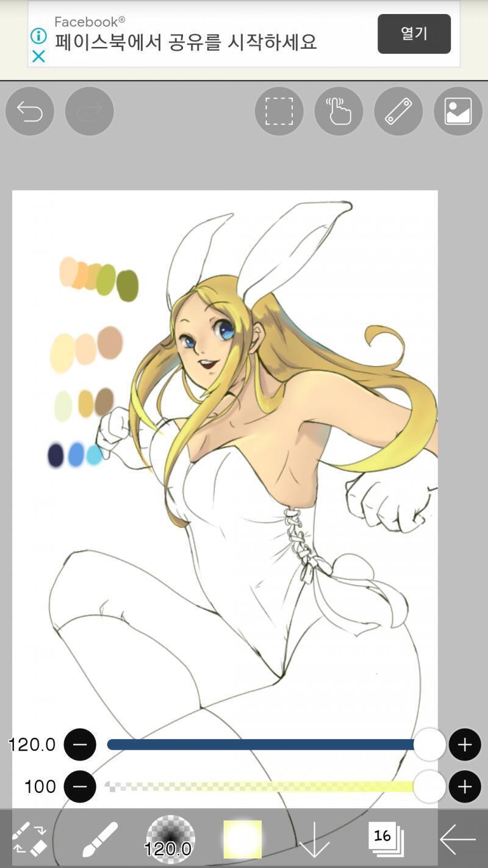This screenshot has height=868, width=488.
Task: Close the Facebook ad with X
Action: pos(38,57)
